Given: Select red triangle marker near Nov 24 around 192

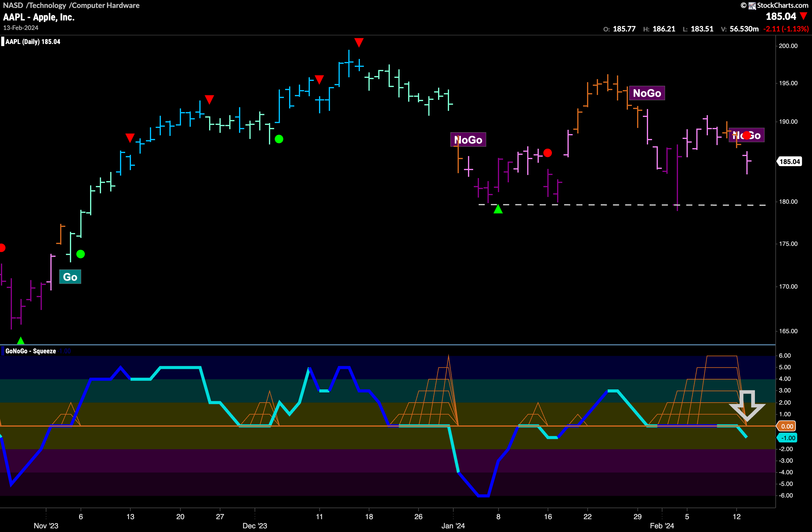Looking at the screenshot, I should [x=209, y=99].
